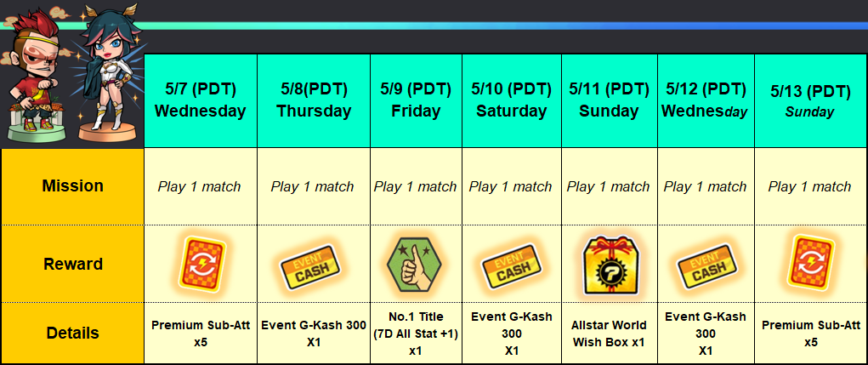Click 'No.1 Title (7D All Stat +1)' details
The height and width of the screenshot is (365, 868).
415,333
